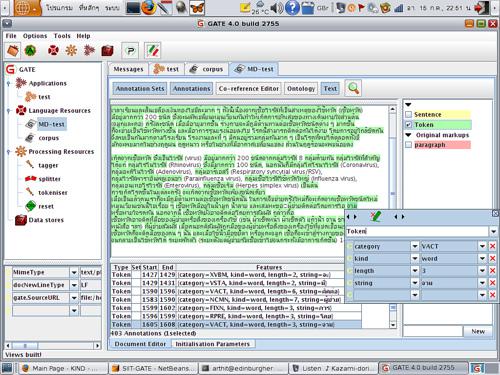Click the blue help icon in top panel
This screenshot has width=500, height=375.
(x=292, y=8)
